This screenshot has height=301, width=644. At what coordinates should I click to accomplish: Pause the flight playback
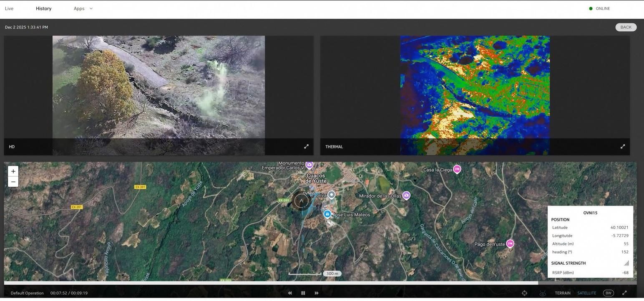[303, 293]
